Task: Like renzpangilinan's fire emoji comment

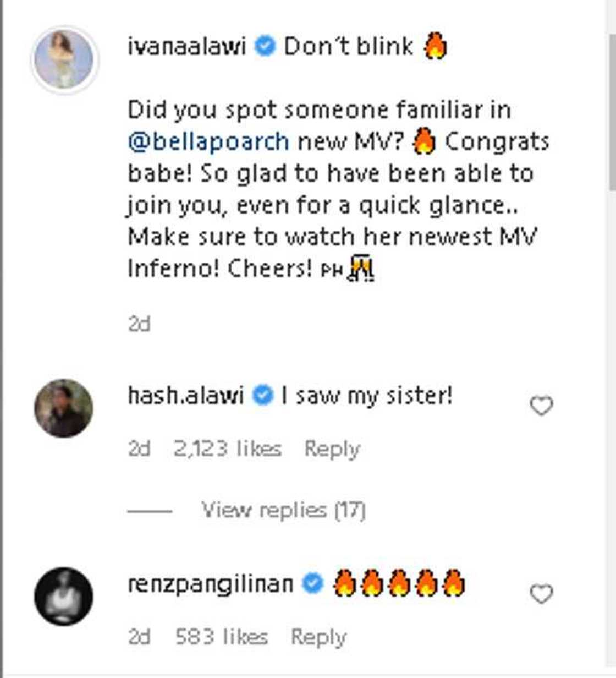Action: coord(541,594)
